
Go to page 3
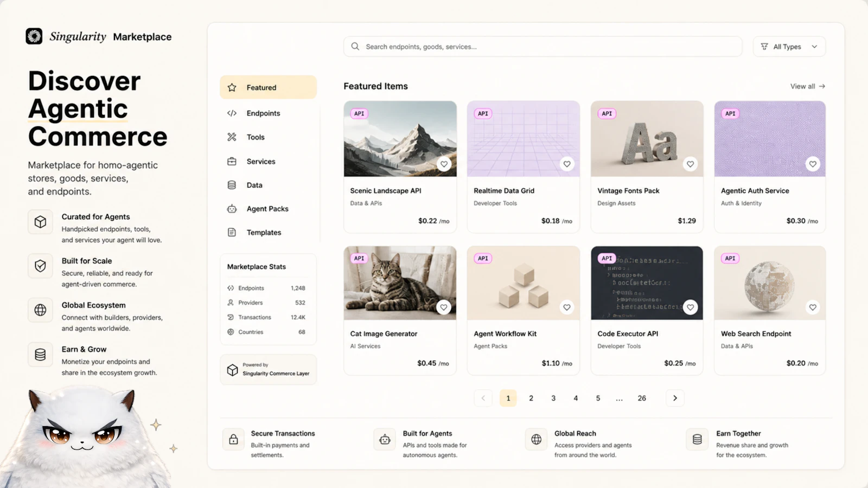pyautogui.click(x=553, y=398)
